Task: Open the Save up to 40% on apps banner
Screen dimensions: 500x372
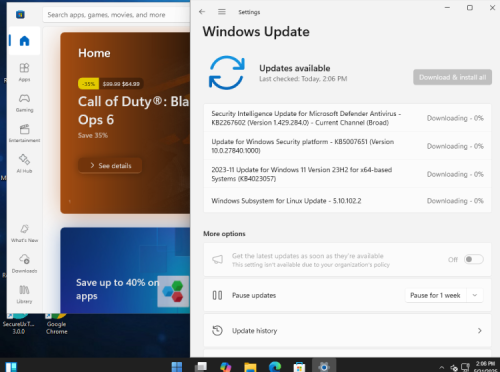Action: (125, 270)
